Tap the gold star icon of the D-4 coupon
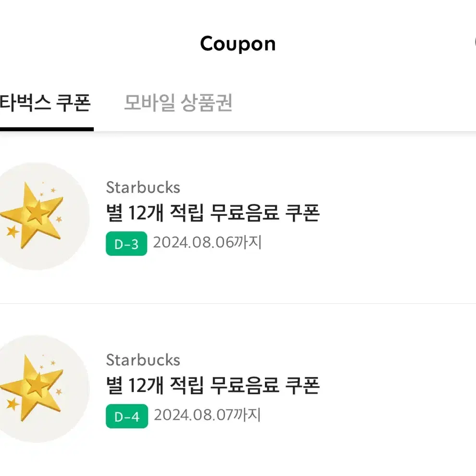 [x=32, y=388]
